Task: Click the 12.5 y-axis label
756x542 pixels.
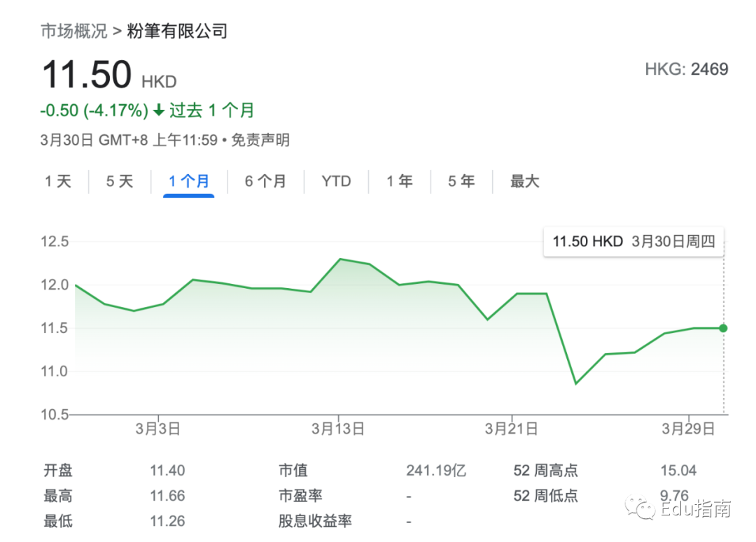Action: coord(55,241)
